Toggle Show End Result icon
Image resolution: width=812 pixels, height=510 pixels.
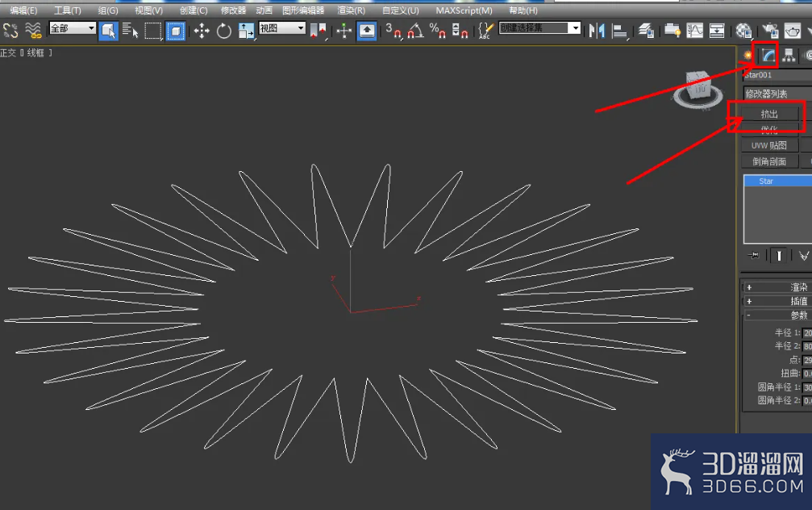pyautogui.click(x=779, y=256)
